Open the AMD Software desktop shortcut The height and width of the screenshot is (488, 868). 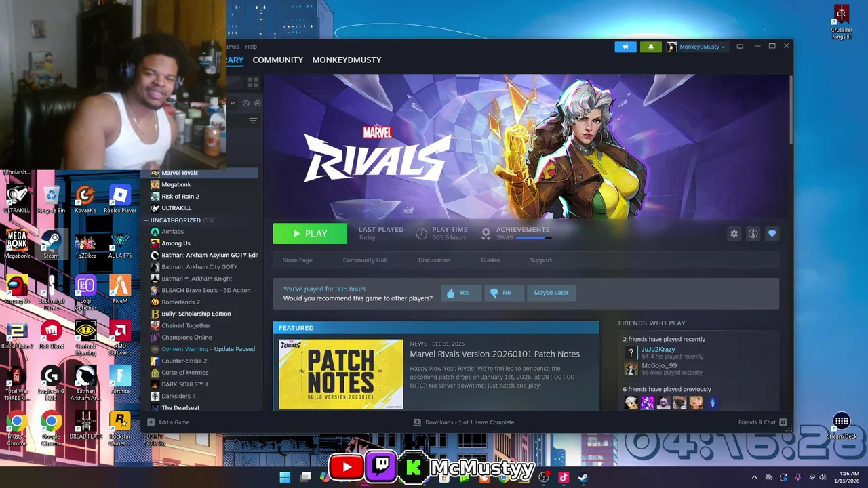pyautogui.click(x=120, y=338)
